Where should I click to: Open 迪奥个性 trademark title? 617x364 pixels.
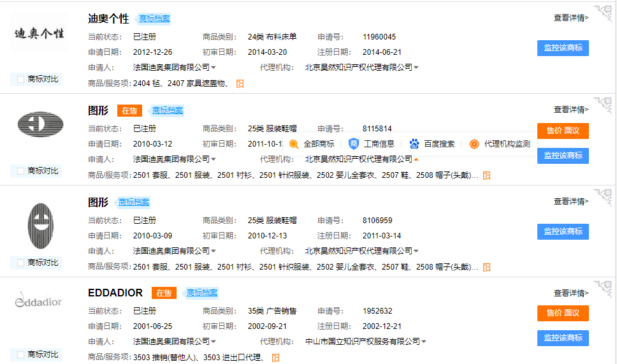108,18
